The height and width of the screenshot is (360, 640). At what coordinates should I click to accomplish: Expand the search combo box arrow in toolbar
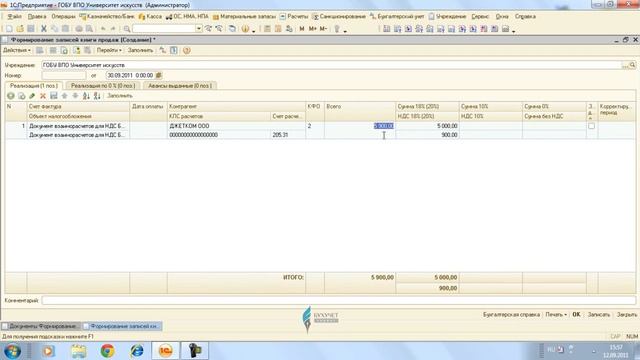tap(199, 29)
